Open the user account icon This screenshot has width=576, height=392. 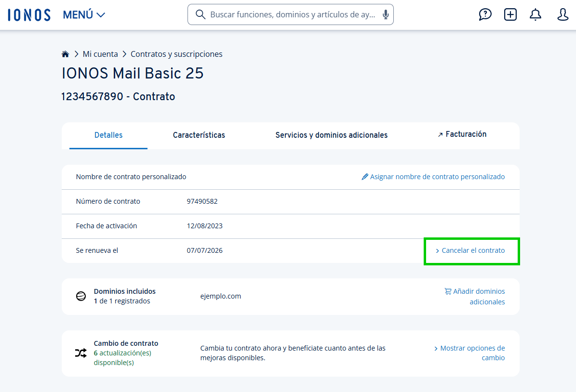pos(563,14)
